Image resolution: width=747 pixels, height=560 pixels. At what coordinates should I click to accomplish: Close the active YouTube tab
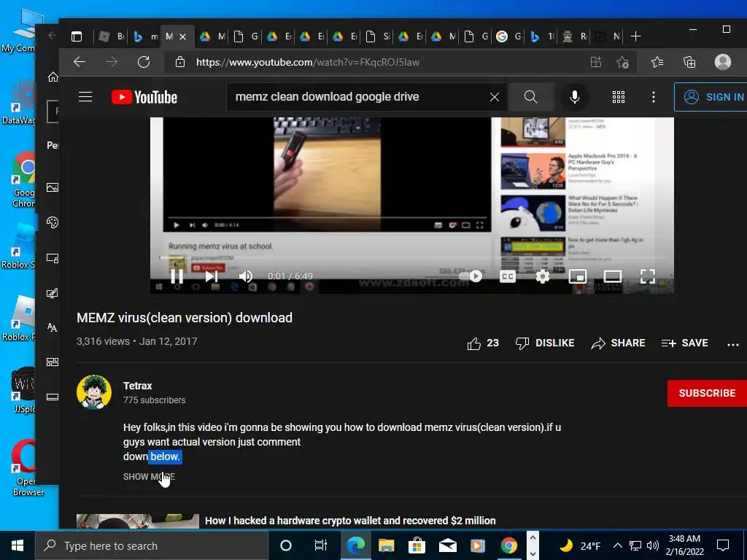pos(182,36)
